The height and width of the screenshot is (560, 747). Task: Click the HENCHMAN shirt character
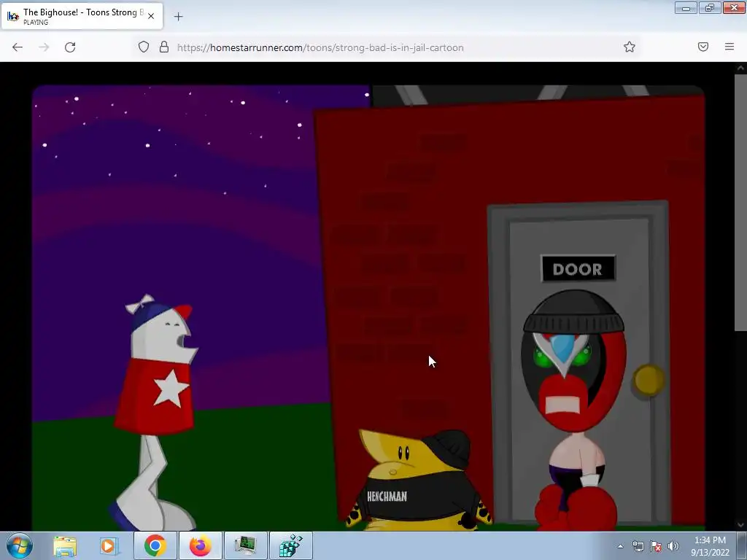418,481
